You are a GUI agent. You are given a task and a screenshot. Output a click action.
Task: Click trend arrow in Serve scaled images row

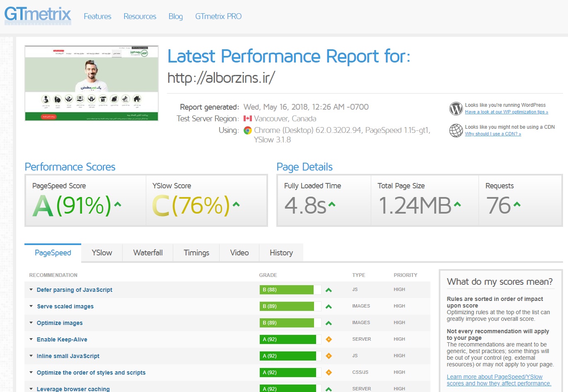pos(329,306)
